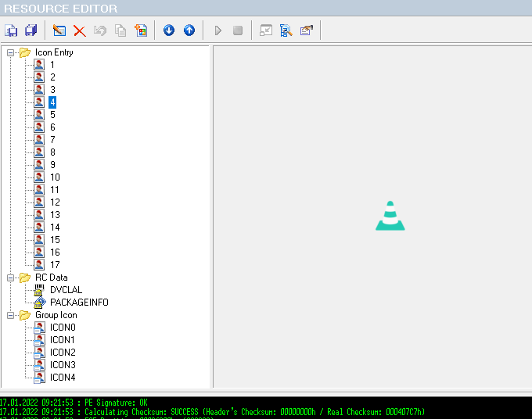Click the PE Signature OK log line
532x419 pixels.
(x=74, y=403)
